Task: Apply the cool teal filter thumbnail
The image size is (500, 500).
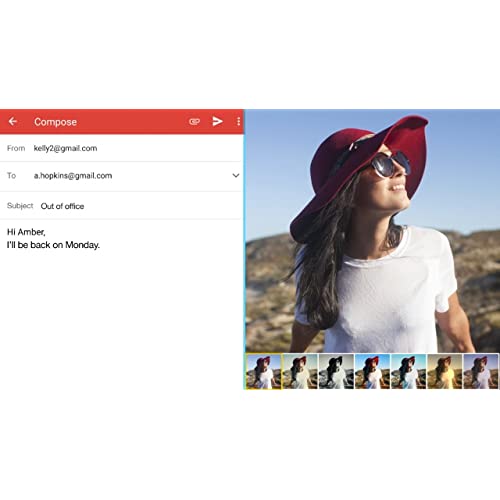Action: click(408, 371)
